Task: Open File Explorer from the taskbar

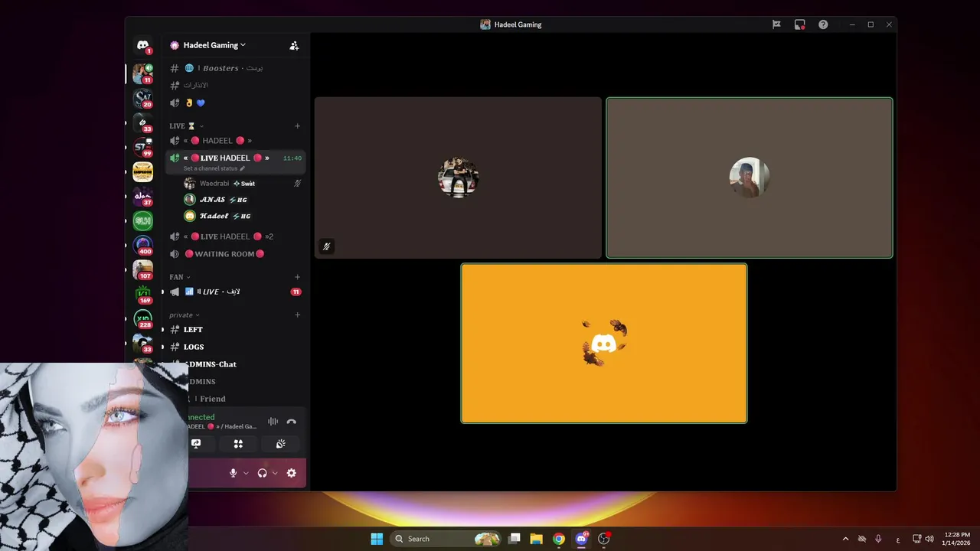Action: (x=537, y=539)
